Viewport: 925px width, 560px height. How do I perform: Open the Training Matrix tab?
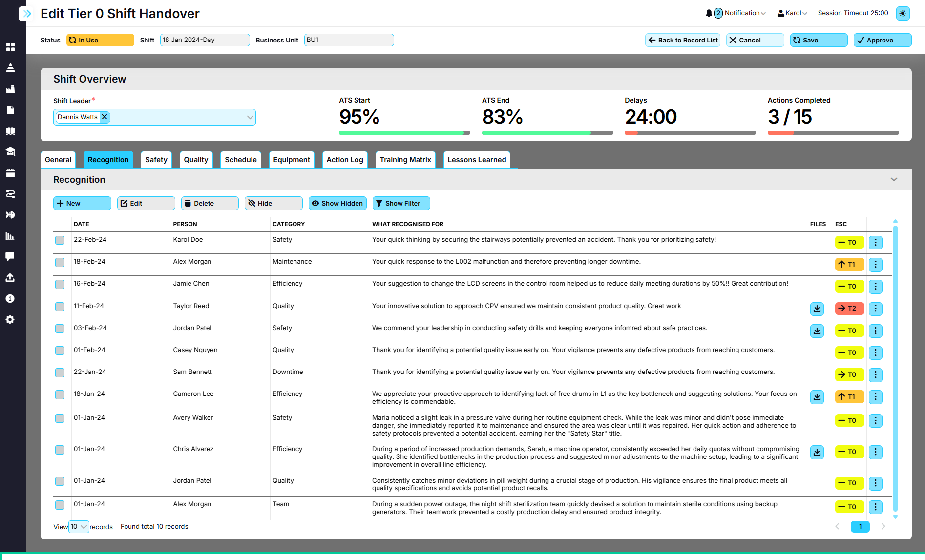pos(405,160)
